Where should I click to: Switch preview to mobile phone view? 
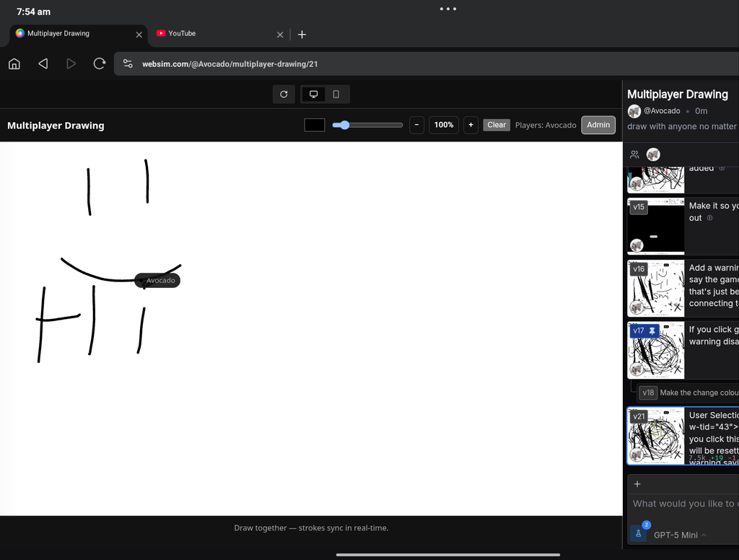(336, 95)
